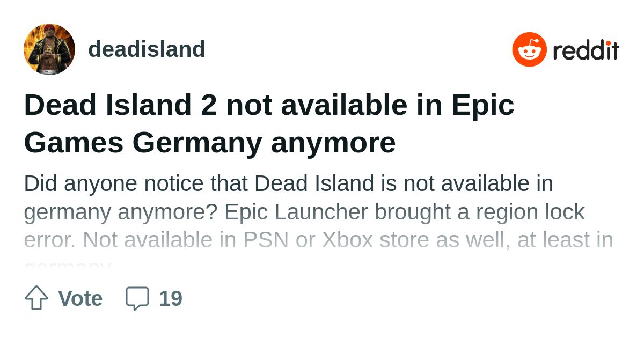Image resolution: width=644 pixels, height=338 pixels.
Task: Select the 'Did anyone notice' body line
Action: [288, 183]
